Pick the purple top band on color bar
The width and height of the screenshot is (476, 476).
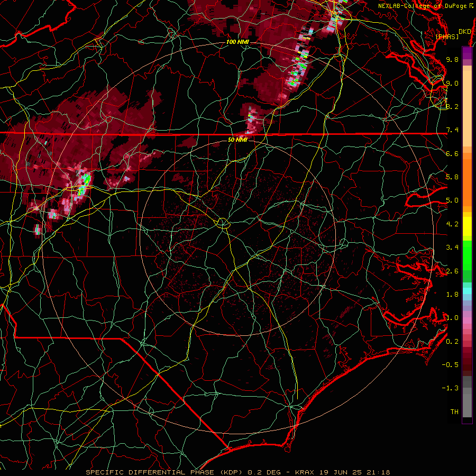pos(467,53)
